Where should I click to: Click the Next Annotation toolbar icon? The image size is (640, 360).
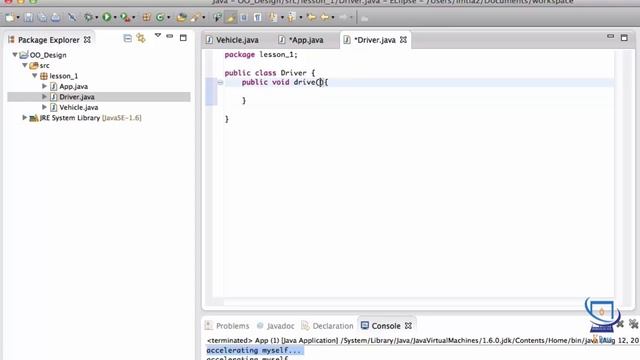[x=273, y=17]
